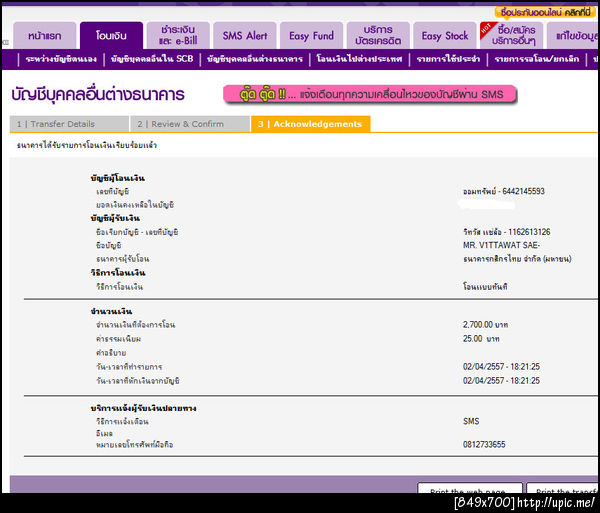Open บัญชีบุคคลอื่นใน SCB submenu
This screenshot has height=513, width=600.
coord(152,59)
